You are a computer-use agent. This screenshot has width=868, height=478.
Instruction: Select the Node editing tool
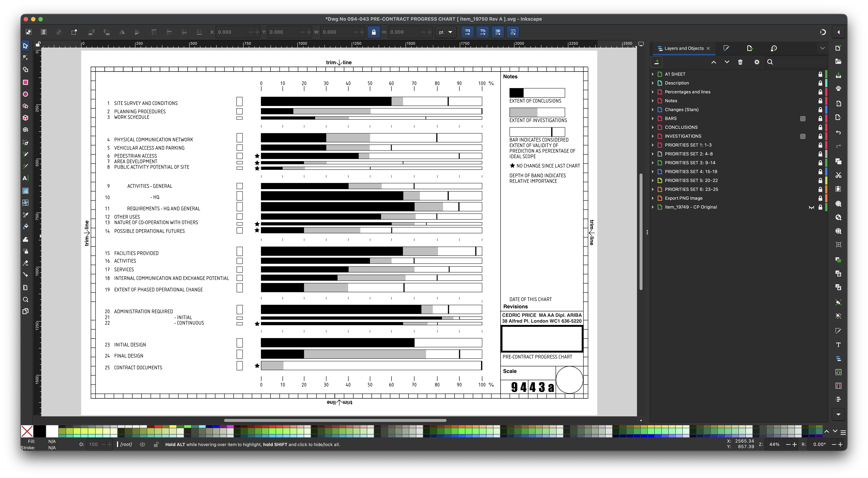pos(25,58)
